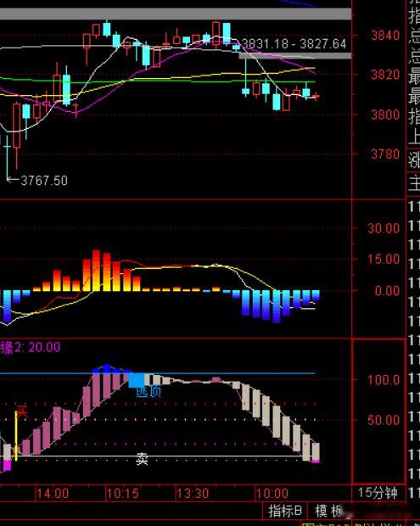This screenshot has height=526, width=420.
Task: Click the 缘2: 20.00 indicator readout
Action: (31, 347)
